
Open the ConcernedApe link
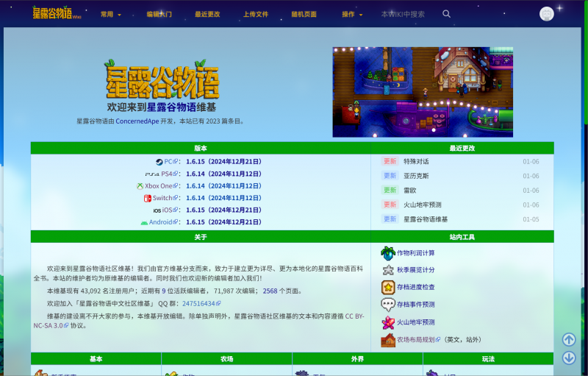137,121
